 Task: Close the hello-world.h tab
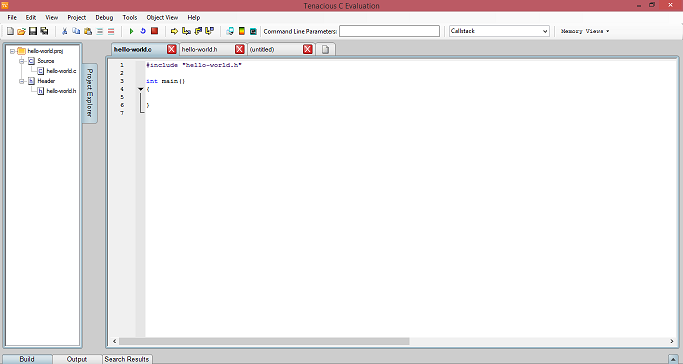tap(240, 49)
